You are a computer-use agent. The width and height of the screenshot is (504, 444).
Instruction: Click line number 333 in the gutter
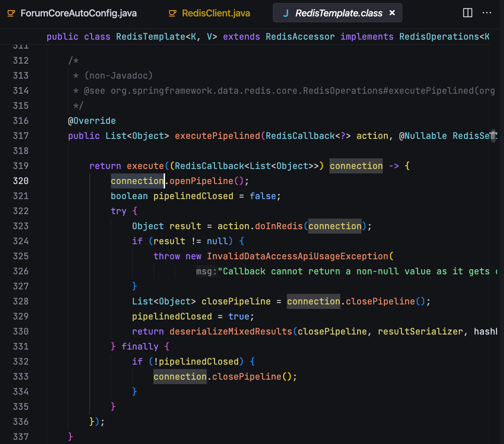[x=20, y=376]
